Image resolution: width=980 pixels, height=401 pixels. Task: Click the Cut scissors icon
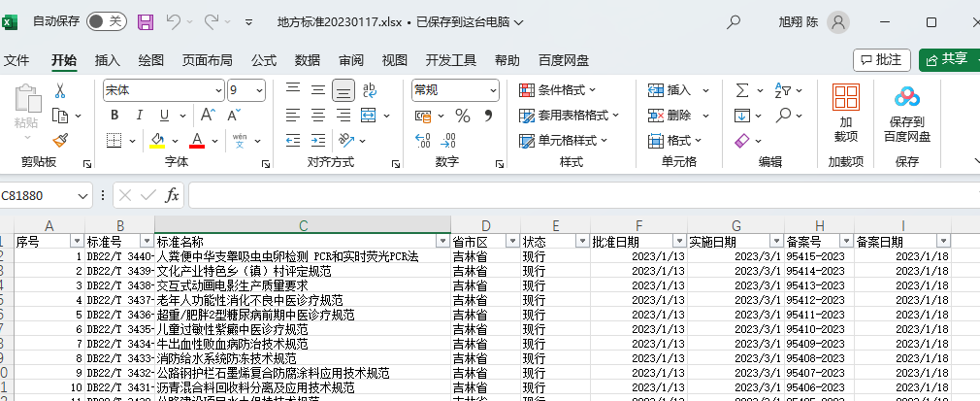(60, 90)
